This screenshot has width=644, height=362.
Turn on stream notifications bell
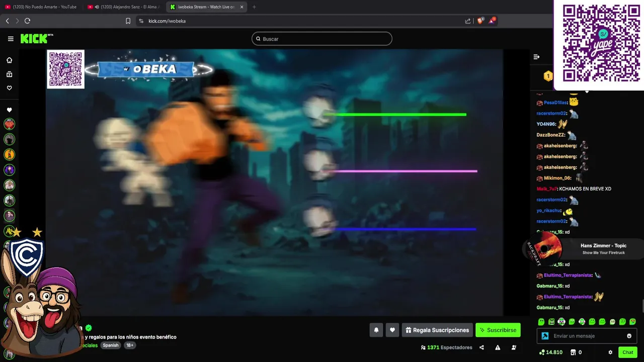click(376, 330)
